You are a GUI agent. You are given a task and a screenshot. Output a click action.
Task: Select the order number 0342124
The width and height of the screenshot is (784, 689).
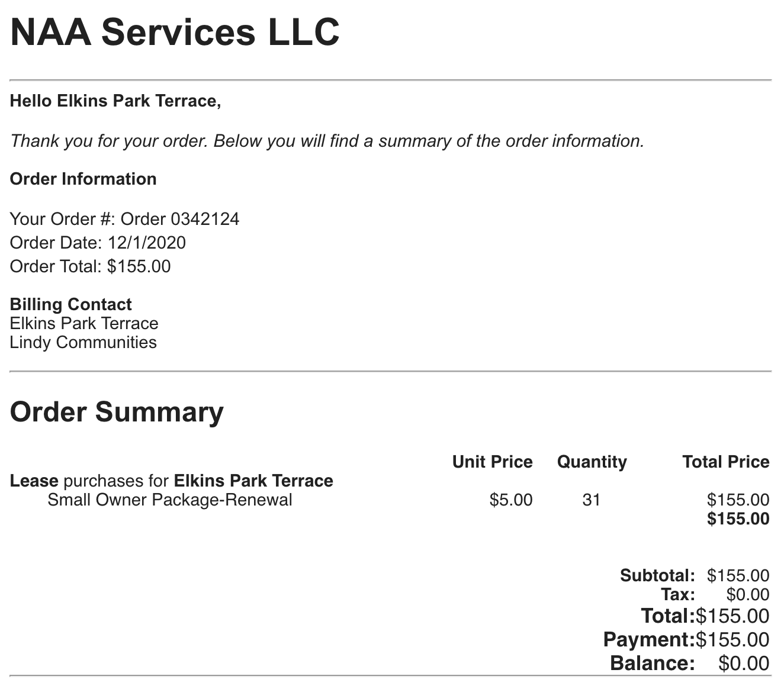(205, 219)
